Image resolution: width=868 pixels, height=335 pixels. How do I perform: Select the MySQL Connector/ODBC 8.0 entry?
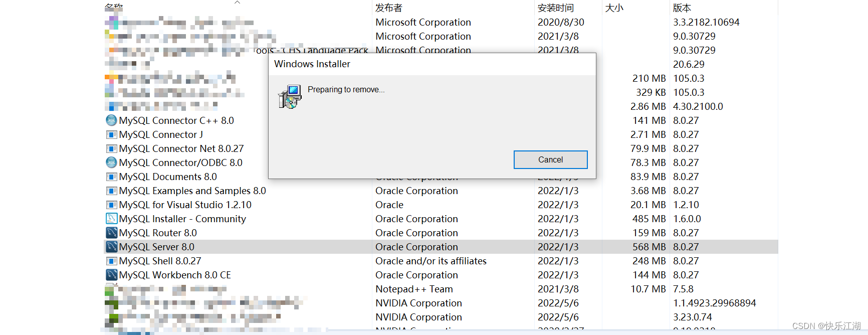point(181,162)
